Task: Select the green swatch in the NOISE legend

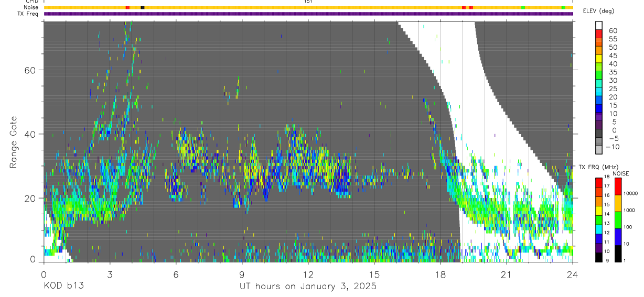Action: click(618, 220)
